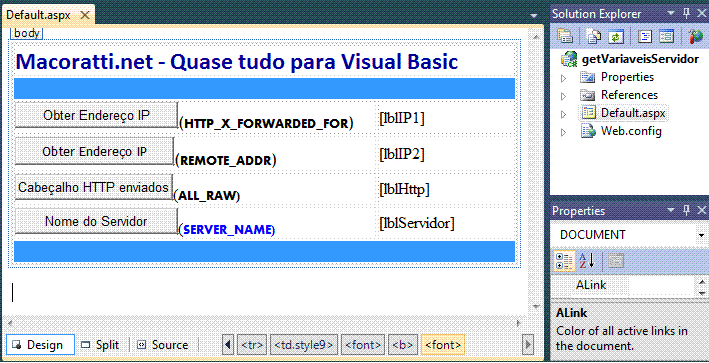Image resolution: width=709 pixels, height=363 pixels.
Task: Click the ALink property value field
Action: pyautogui.click(x=661, y=285)
